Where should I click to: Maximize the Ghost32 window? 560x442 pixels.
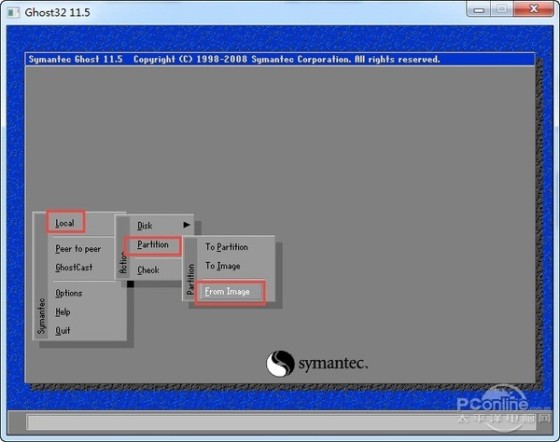(x=502, y=9)
